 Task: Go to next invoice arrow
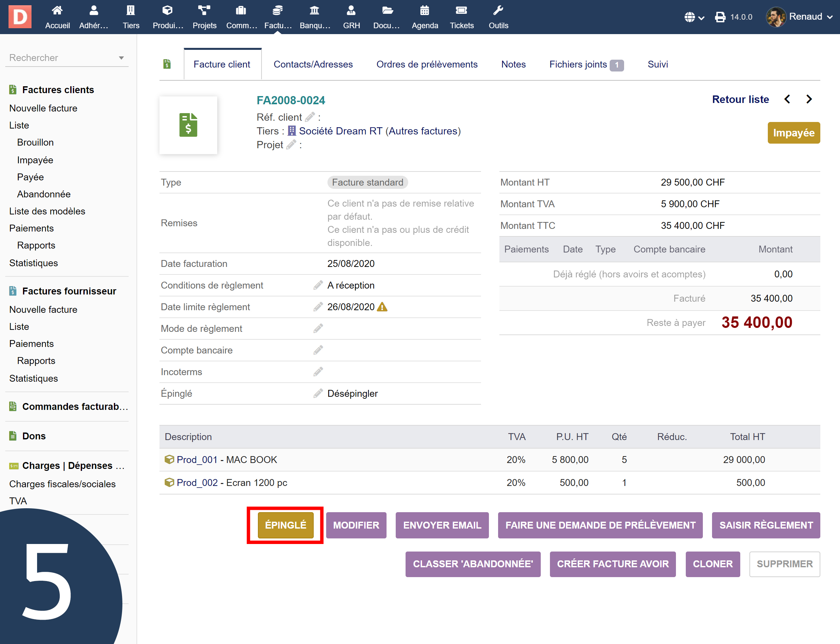[809, 99]
